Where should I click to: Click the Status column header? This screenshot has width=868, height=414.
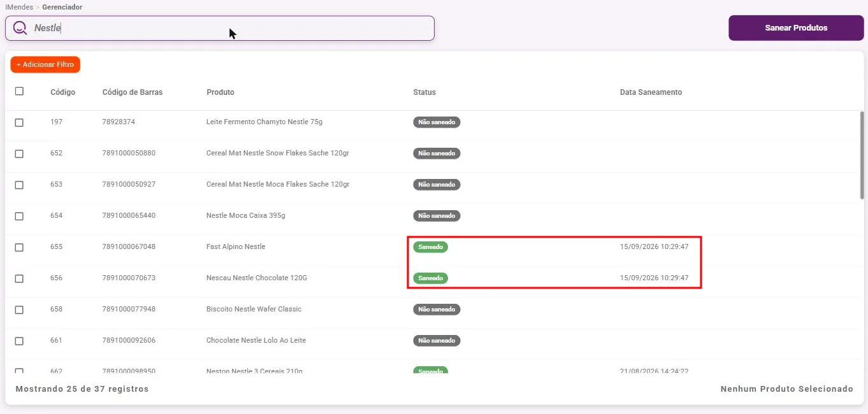point(424,92)
